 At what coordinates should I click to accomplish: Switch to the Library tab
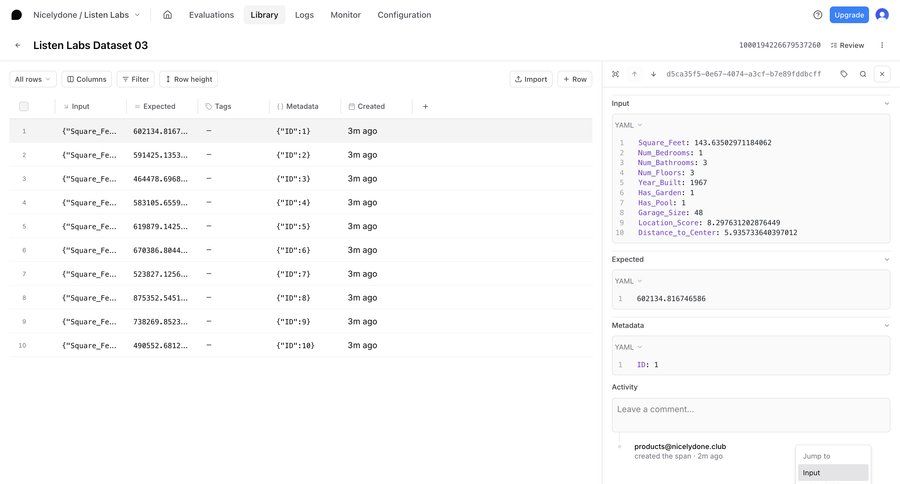click(264, 15)
